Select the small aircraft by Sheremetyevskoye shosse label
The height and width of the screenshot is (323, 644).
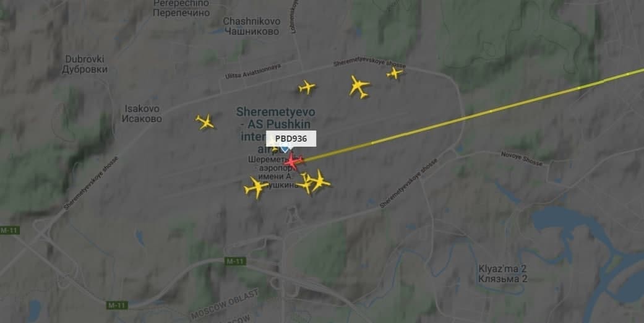(x=394, y=74)
